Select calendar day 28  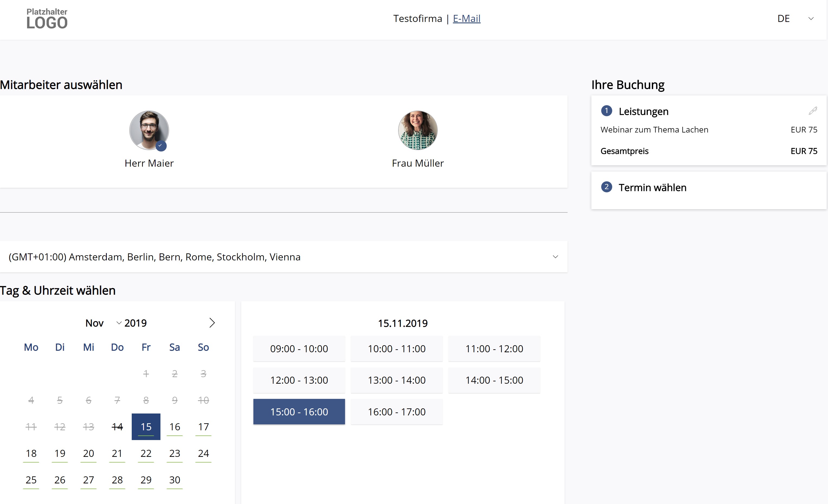pos(117,480)
